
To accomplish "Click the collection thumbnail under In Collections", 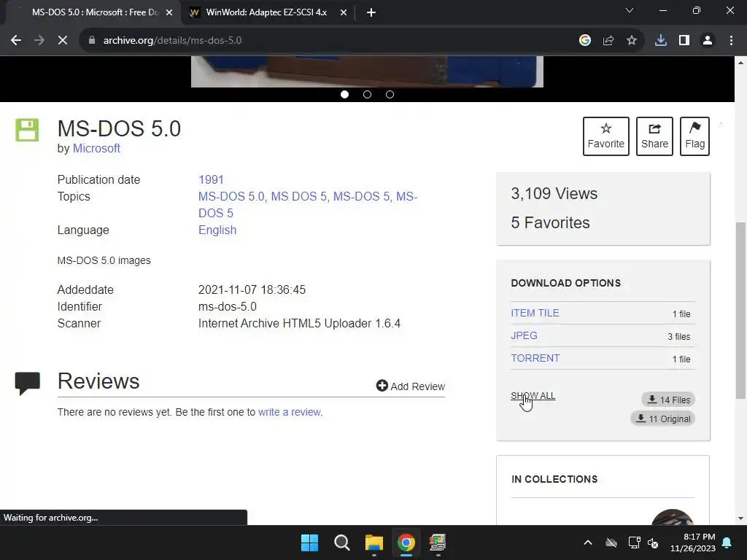I will click(x=673, y=517).
